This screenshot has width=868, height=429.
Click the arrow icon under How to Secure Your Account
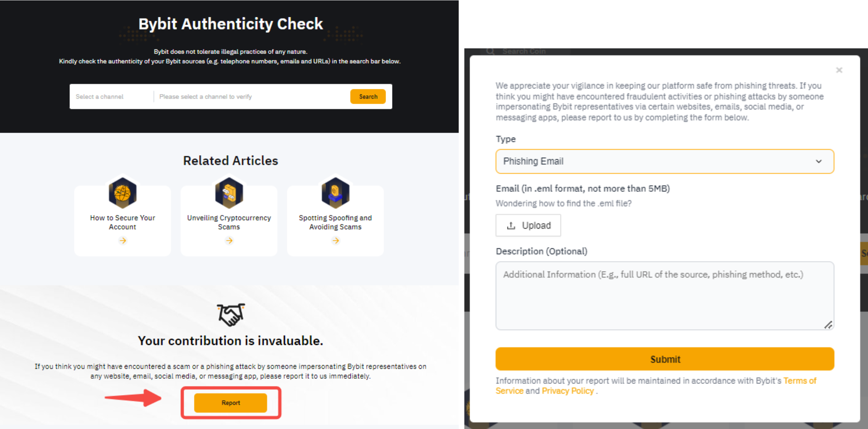pyautogui.click(x=122, y=240)
